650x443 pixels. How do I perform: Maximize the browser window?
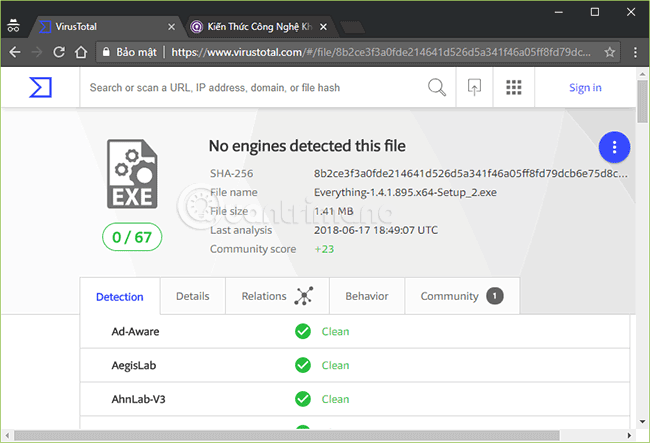click(x=594, y=12)
